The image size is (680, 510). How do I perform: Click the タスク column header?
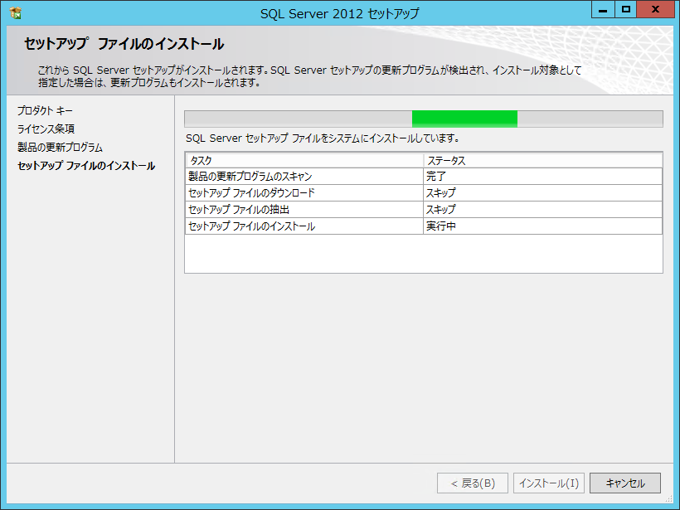tap(304, 160)
